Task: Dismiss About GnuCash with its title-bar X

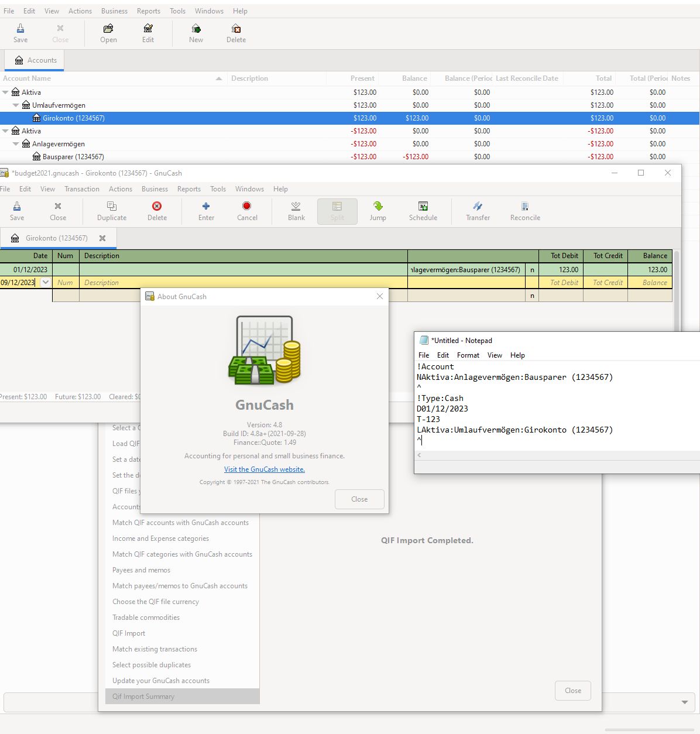Action: [x=379, y=296]
